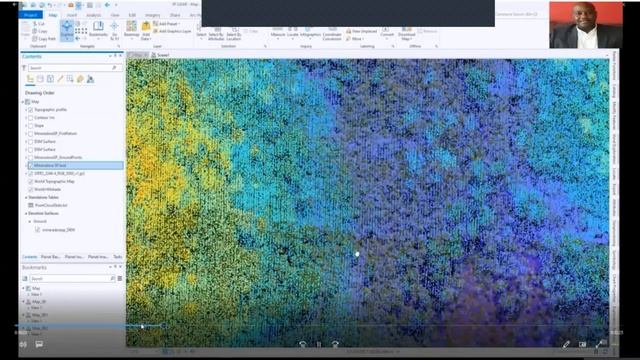Screen dimensions: 640x360
Task: Toggle the Contour 1m layer checkbox
Action: click(30, 118)
